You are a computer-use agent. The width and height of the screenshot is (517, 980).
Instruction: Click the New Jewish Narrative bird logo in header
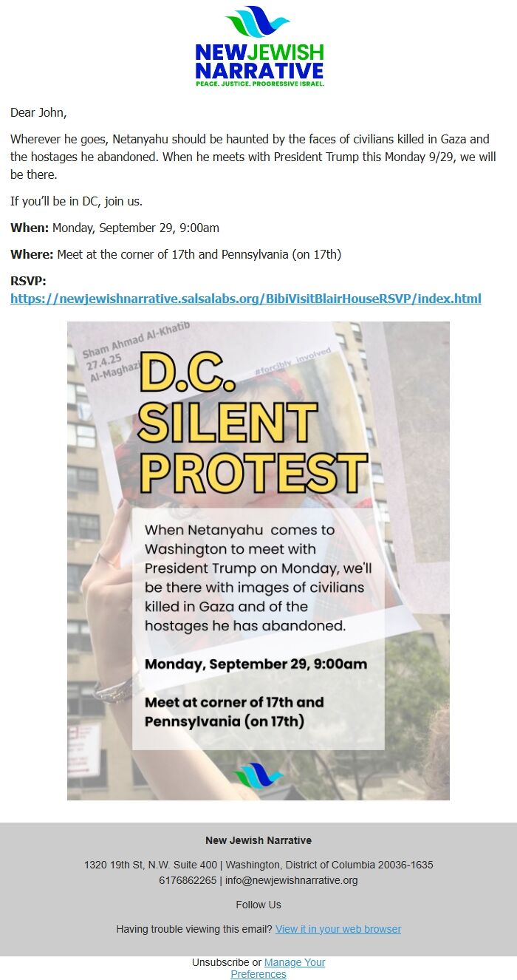coord(258,22)
